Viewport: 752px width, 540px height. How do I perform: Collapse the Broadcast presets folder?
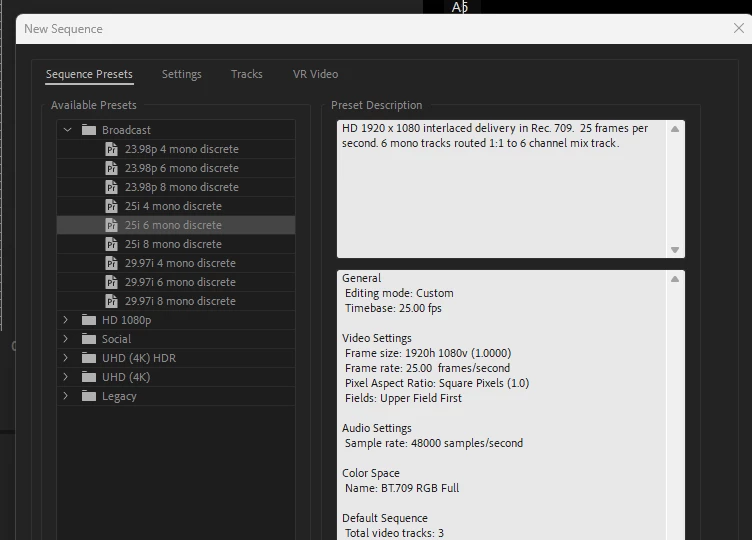click(67, 130)
